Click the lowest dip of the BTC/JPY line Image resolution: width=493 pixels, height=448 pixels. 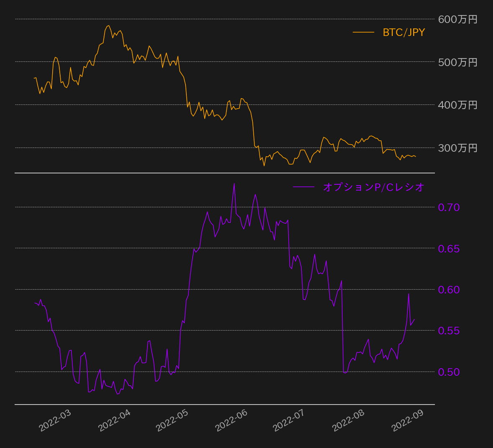coord(264,166)
